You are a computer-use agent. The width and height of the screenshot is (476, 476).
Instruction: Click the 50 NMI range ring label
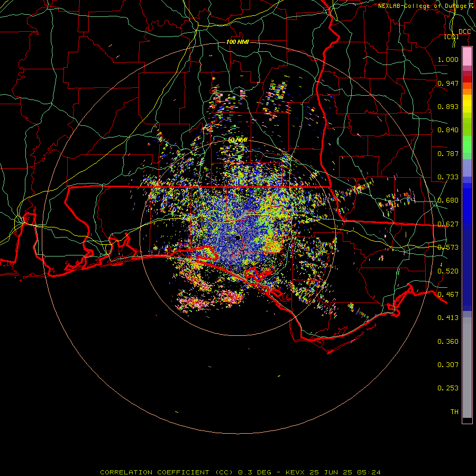237,140
